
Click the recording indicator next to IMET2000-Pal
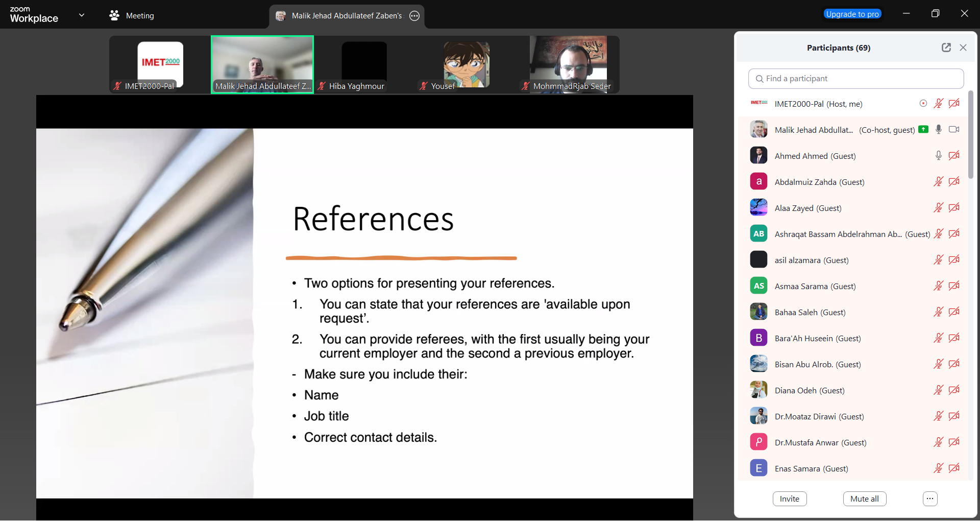(x=923, y=104)
